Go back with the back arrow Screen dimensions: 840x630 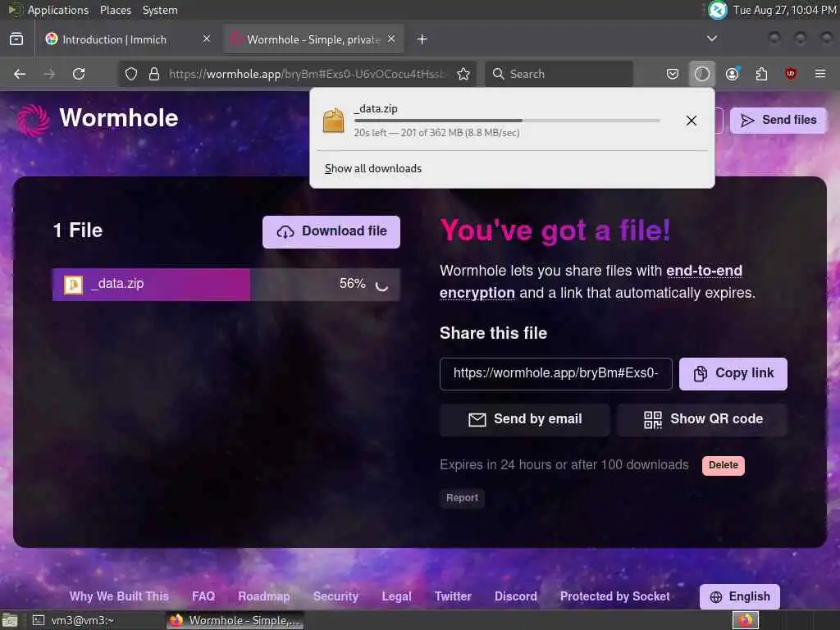(20, 74)
